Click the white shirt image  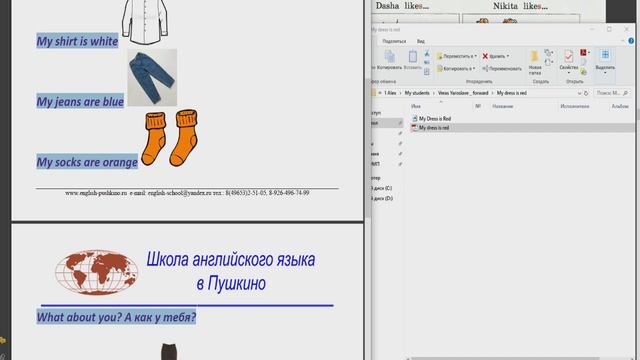(x=145, y=21)
